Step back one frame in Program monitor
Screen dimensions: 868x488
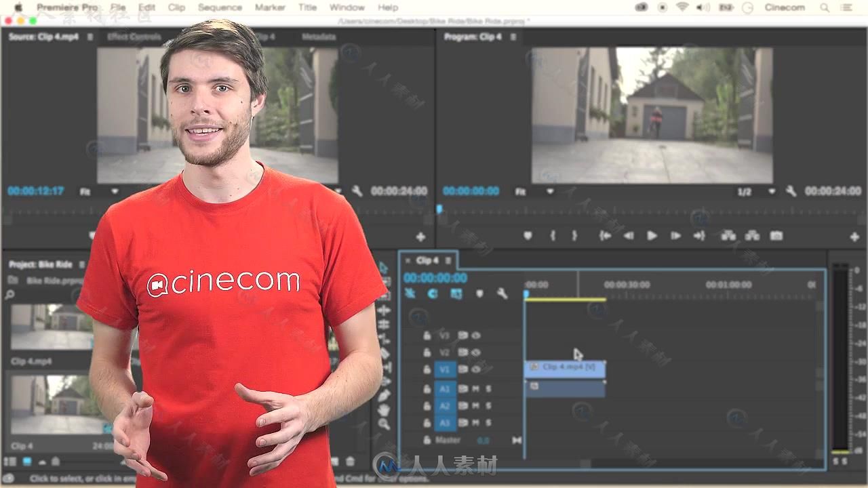point(629,236)
